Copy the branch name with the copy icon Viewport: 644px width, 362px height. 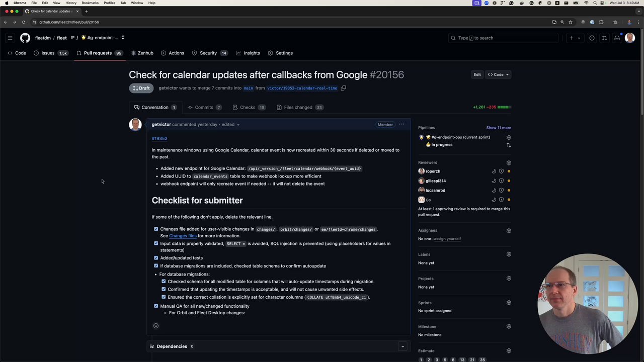point(343,88)
